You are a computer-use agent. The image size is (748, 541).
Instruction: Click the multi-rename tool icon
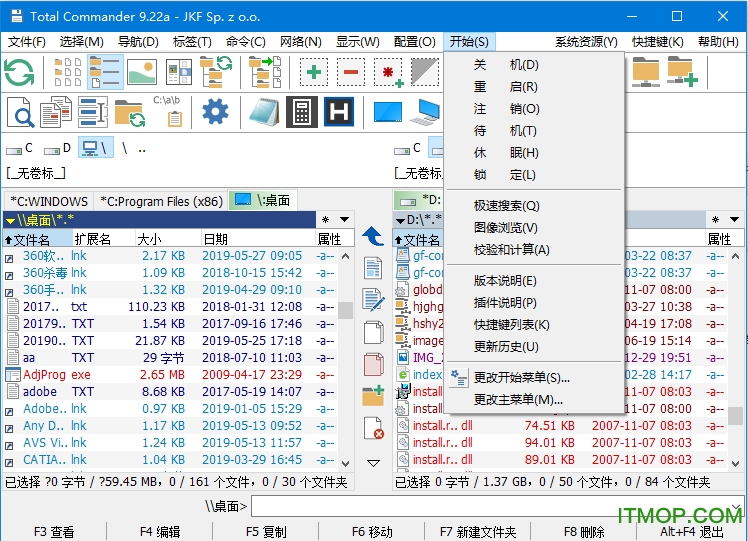(93, 113)
